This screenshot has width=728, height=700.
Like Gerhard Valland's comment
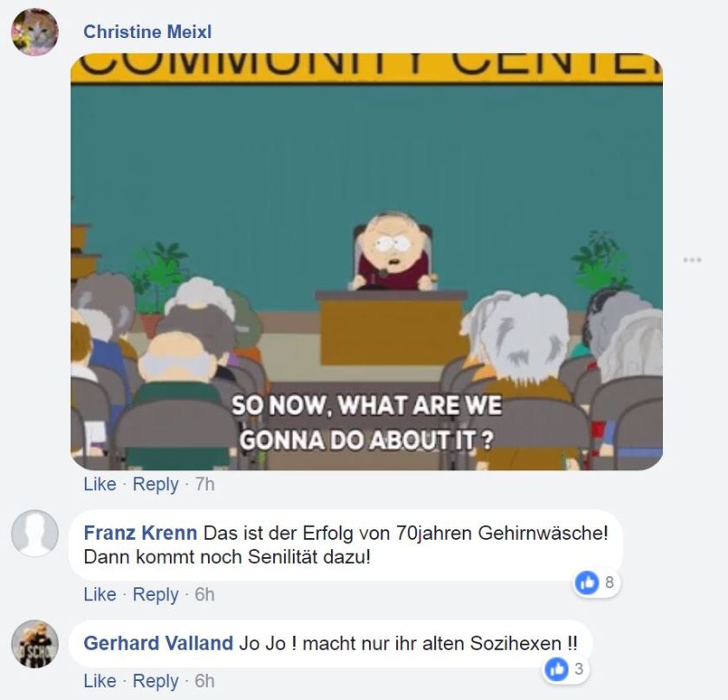100,681
